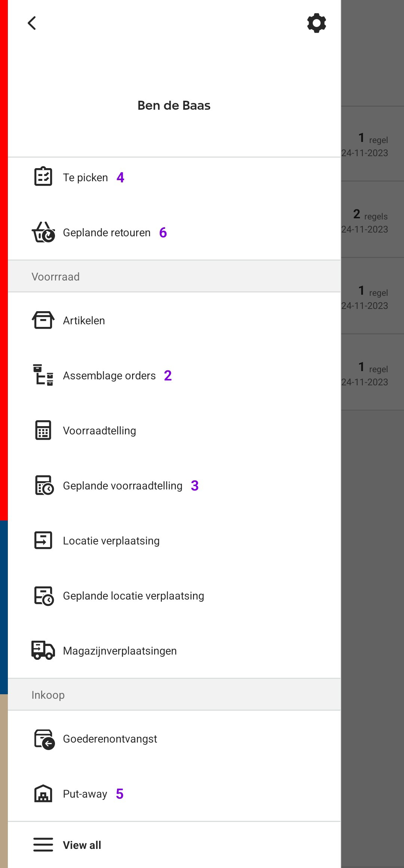Open the Geplande voorraadtelling menu item
The image size is (404, 868).
(x=174, y=485)
